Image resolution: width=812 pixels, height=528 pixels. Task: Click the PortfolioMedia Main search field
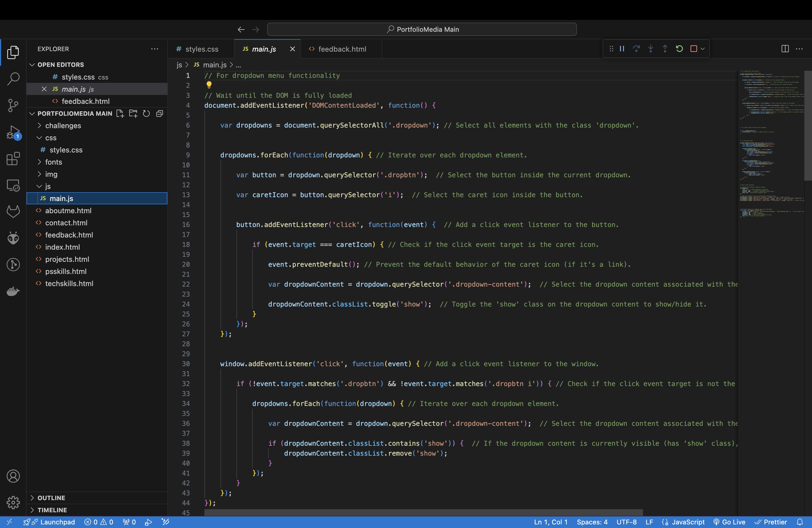422,29
